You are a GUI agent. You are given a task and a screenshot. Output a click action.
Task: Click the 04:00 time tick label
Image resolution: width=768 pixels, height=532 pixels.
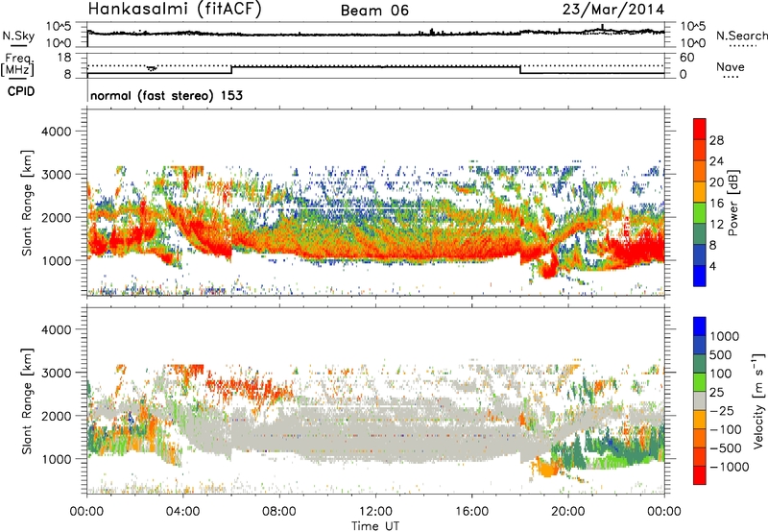tap(183, 512)
